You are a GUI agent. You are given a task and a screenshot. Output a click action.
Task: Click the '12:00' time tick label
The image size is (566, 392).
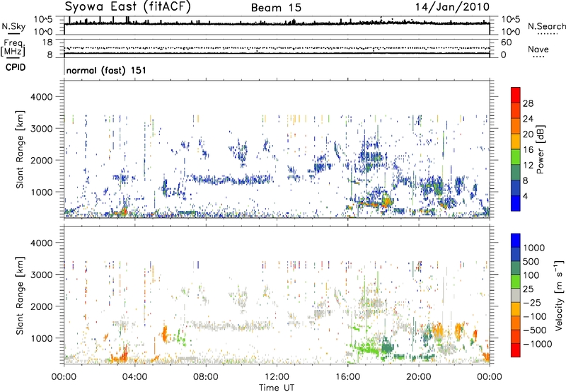coord(277,377)
